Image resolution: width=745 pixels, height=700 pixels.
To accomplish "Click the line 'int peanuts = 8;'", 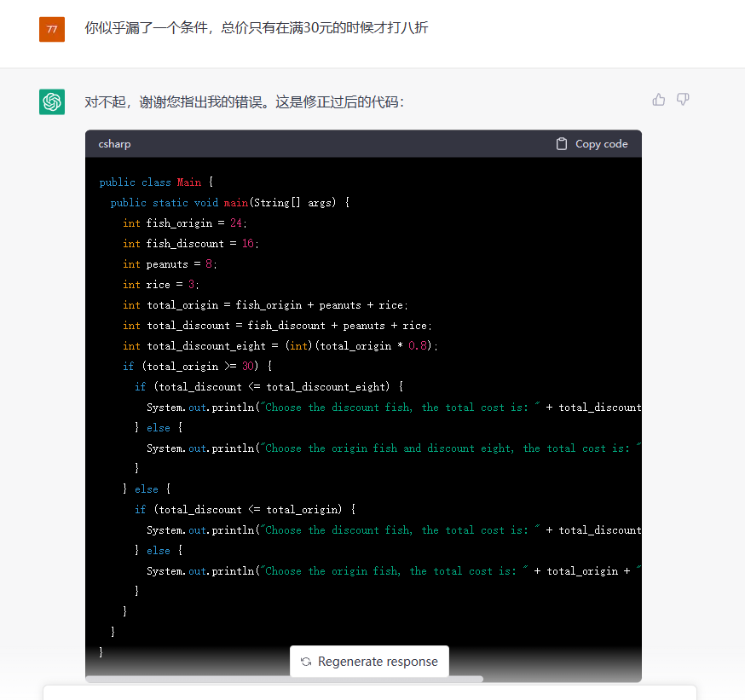I will 170,264.
